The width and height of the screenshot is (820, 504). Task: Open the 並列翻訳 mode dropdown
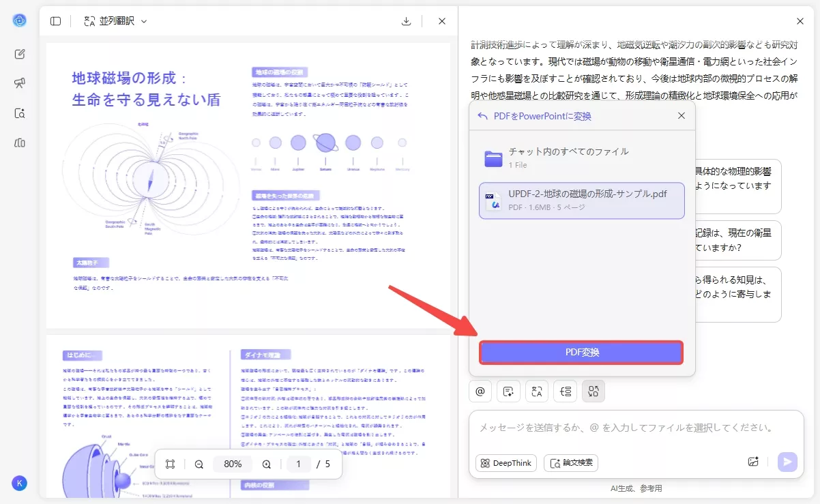(x=116, y=20)
